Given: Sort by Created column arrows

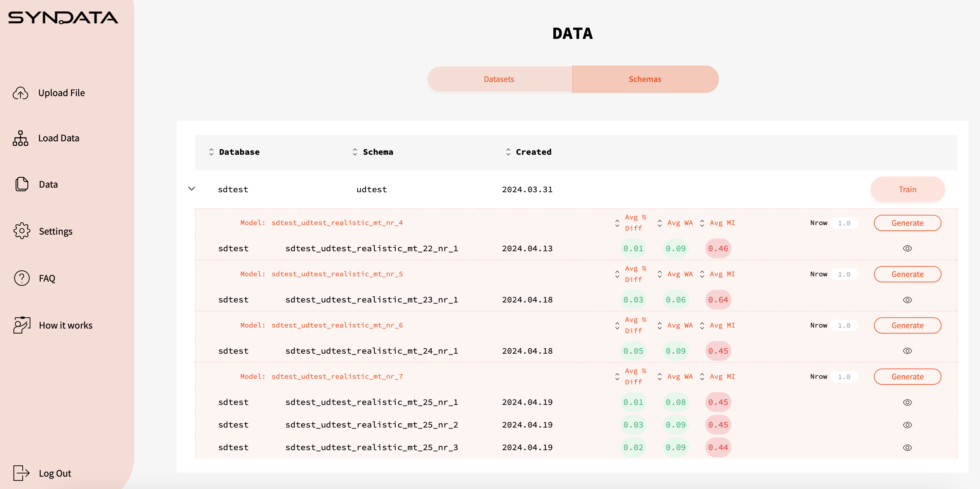Looking at the screenshot, I should [x=508, y=152].
